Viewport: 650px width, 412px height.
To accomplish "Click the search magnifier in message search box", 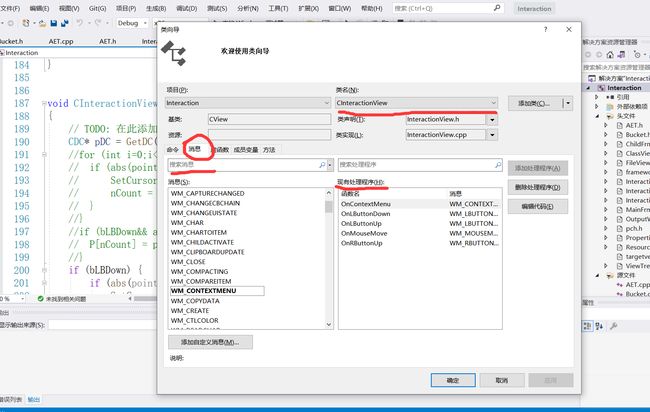I will 322,165.
